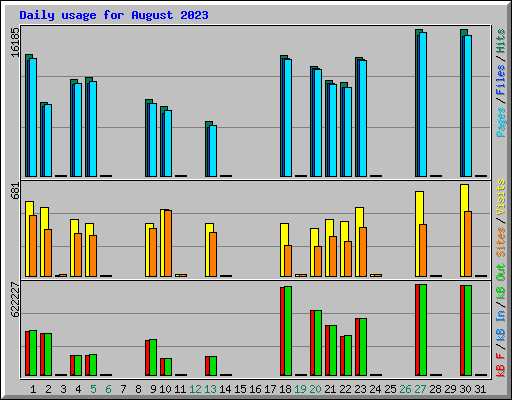The width and height of the screenshot is (512, 400).
Task: Click green day label 27
Action: tap(420, 389)
